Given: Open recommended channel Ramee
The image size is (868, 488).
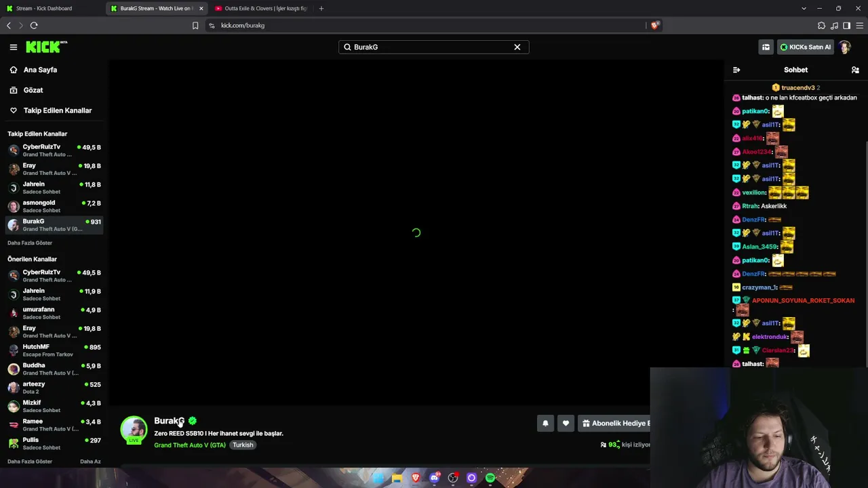Looking at the screenshot, I should (54, 425).
